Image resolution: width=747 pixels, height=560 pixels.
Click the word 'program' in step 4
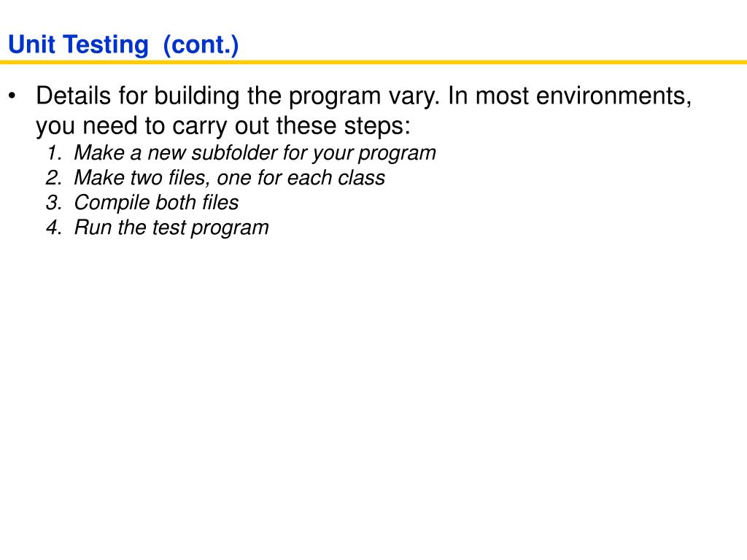[x=230, y=228]
